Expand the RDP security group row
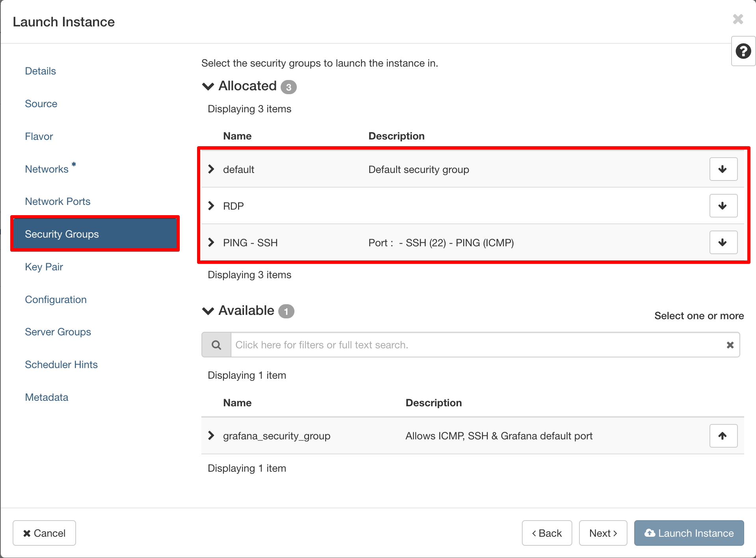756x558 pixels. [x=211, y=206]
